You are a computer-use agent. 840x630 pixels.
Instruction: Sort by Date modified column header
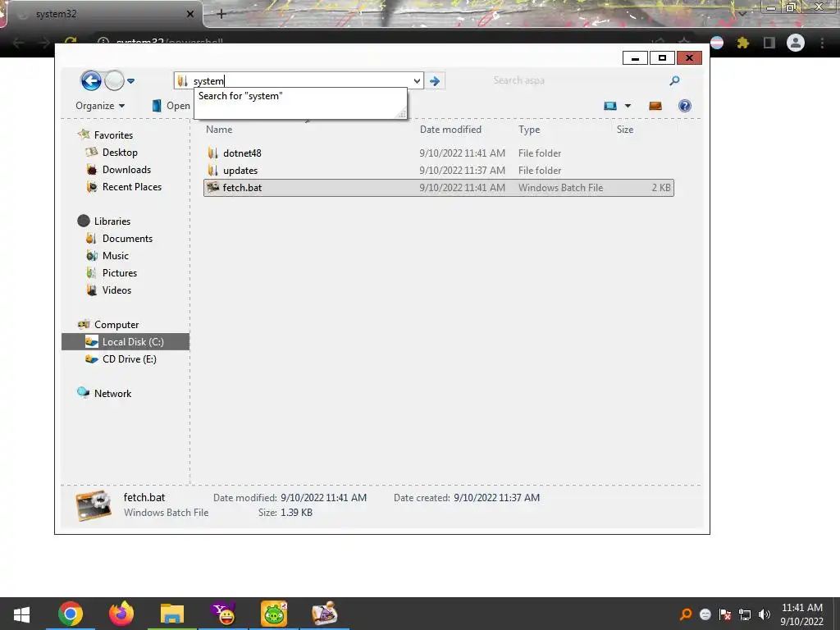(x=450, y=129)
